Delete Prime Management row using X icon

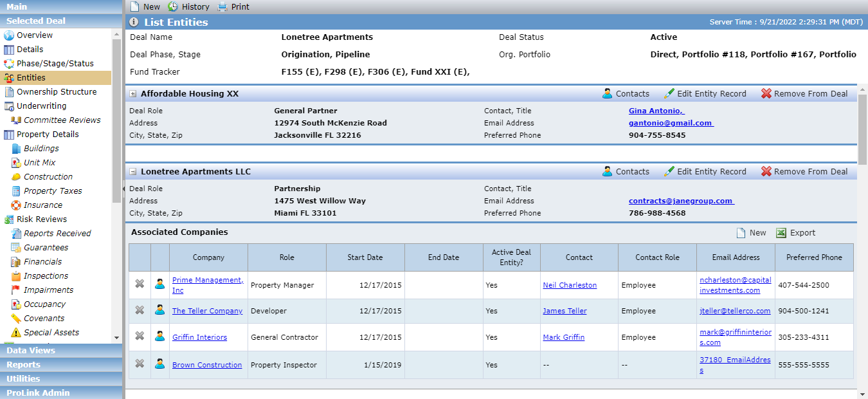click(x=140, y=283)
